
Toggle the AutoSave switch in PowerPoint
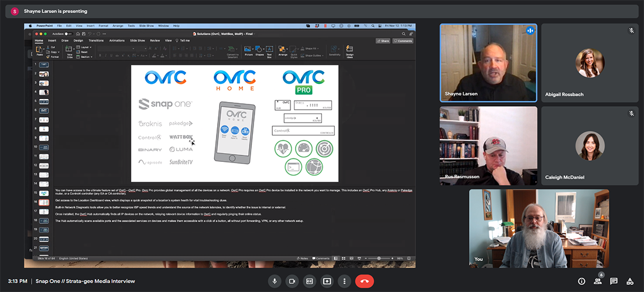click(x=68, y=34)
